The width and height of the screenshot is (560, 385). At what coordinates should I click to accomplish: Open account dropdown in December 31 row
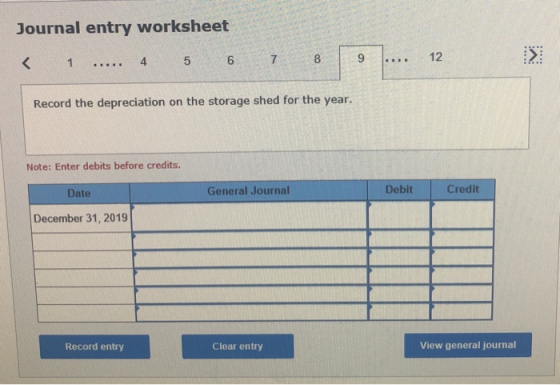click(249, 217)
